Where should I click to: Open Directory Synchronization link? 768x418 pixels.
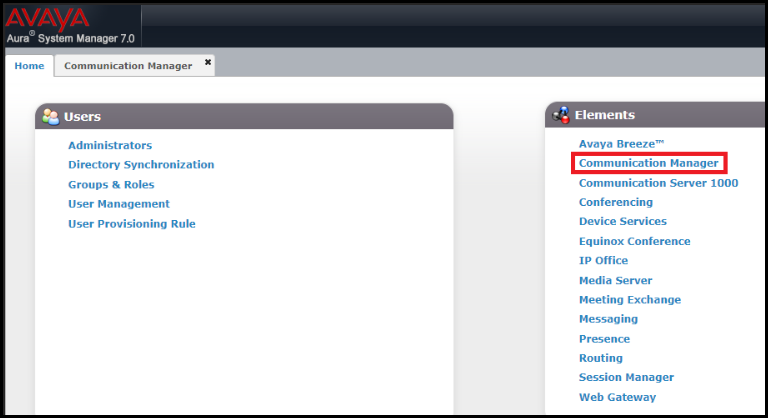[141, 165]
